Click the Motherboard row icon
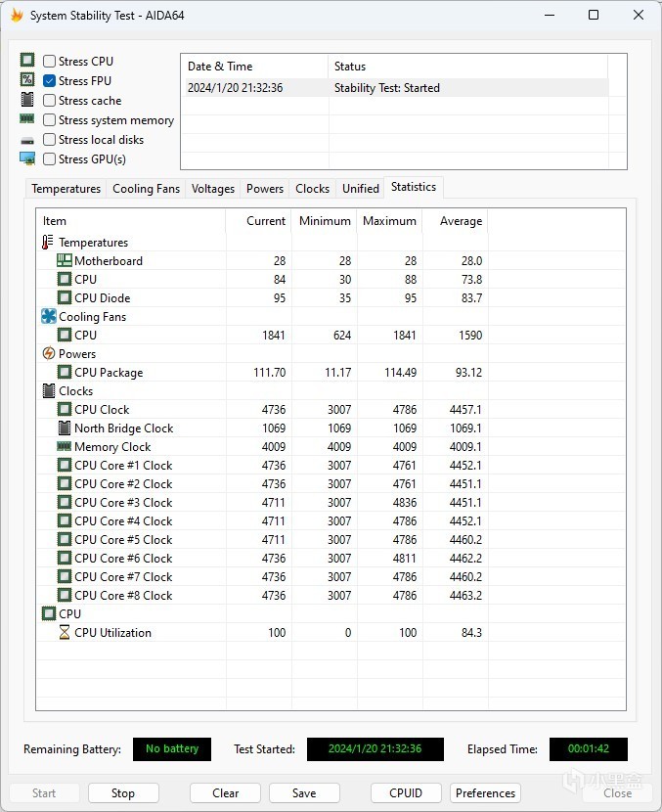 pos(65,260)
